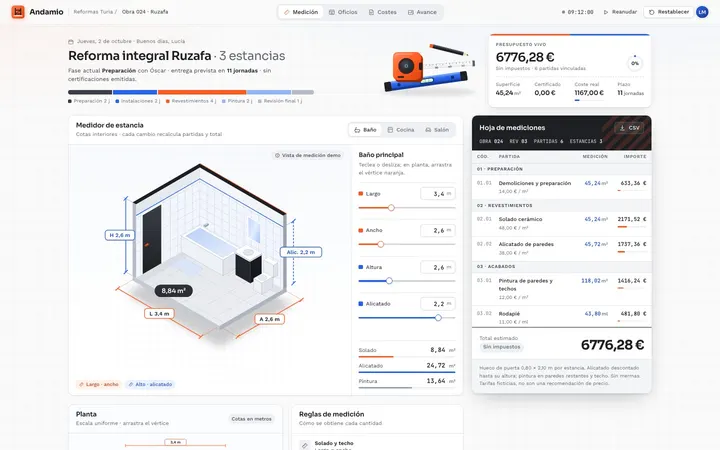Click the Cotas en metros badge

252,419
